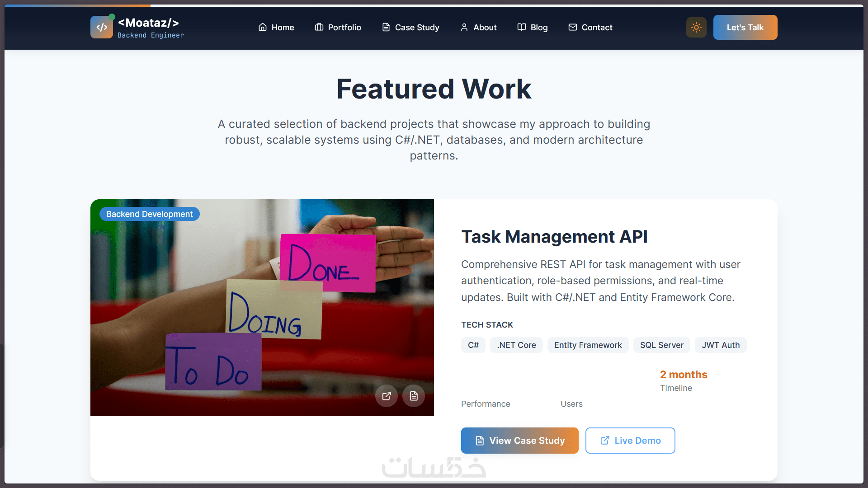Viewport: 868px width, 488px height.
Task: Click the external-link icon on project image
Action: tap(387, 396)
